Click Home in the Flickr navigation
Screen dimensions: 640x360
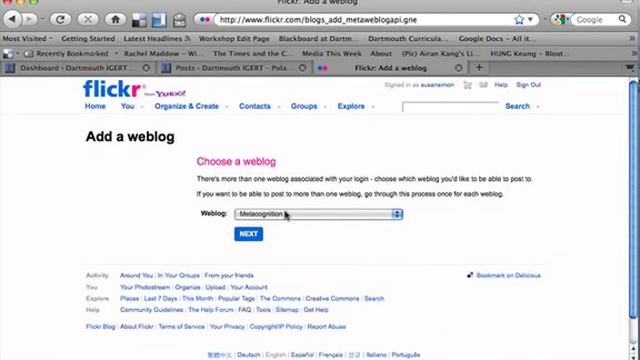[x=95, y=106]
